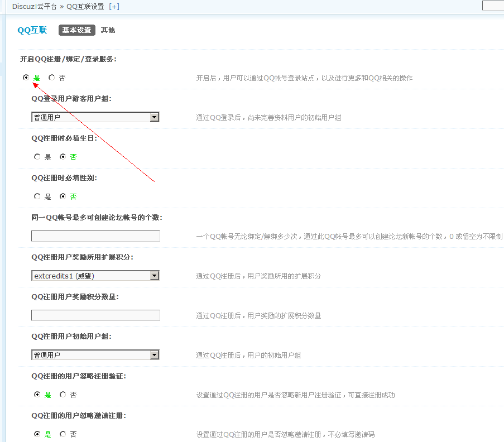The width and height of the screenshot is (504, 442).
Task: Select '否' for QQ注册的用户忽略注册验证
Action: click(63, 395)
